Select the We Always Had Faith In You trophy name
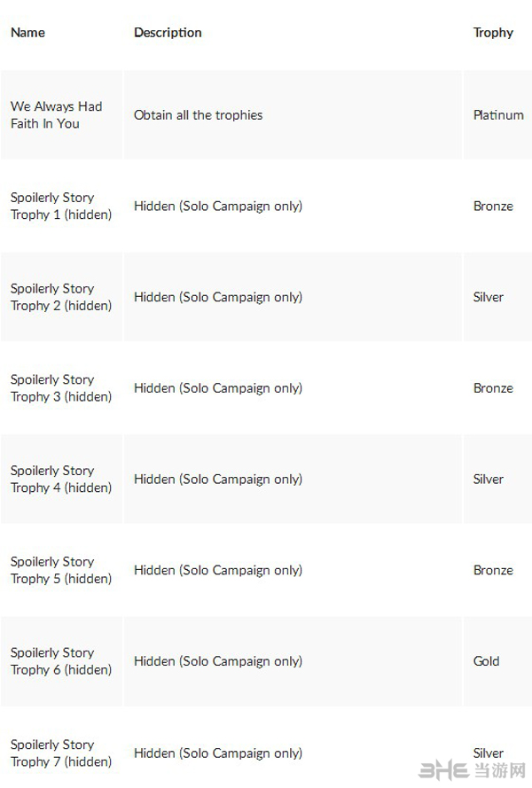This screenshot has width=532, height=788. pos(57,115)
